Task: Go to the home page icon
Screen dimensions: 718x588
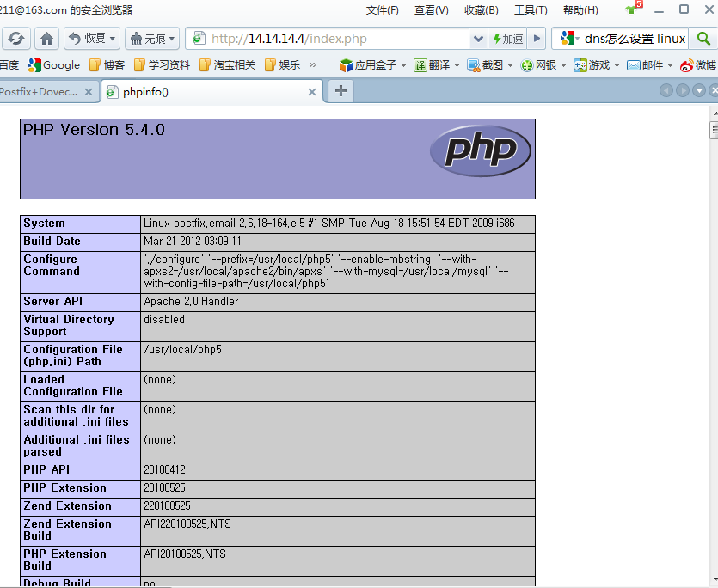Action: point(46,39)
